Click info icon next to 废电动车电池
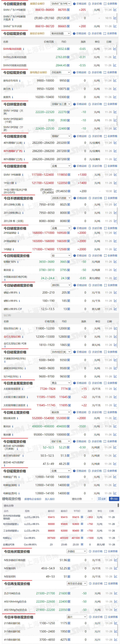This screenshot has width=120, height=644. pos(20,81)
